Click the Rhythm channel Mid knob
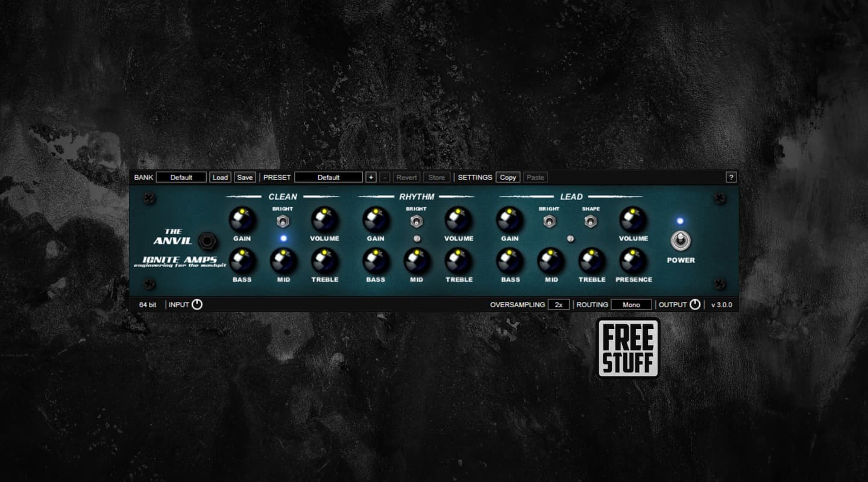The image size is (868, 482). tap(417, 261)
